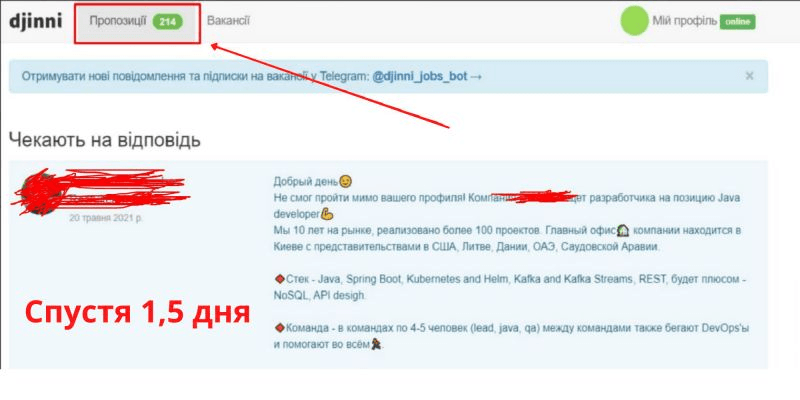800x400 pixels.
Task: Switch to the Вакансії tab
Action: (228, 21)
